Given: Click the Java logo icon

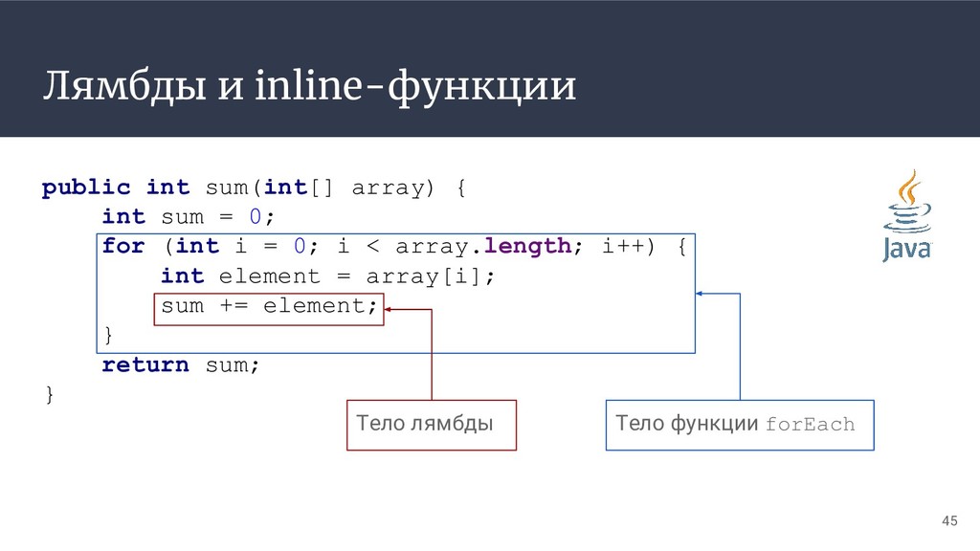Looking at the screenshot, I should 907,216.
